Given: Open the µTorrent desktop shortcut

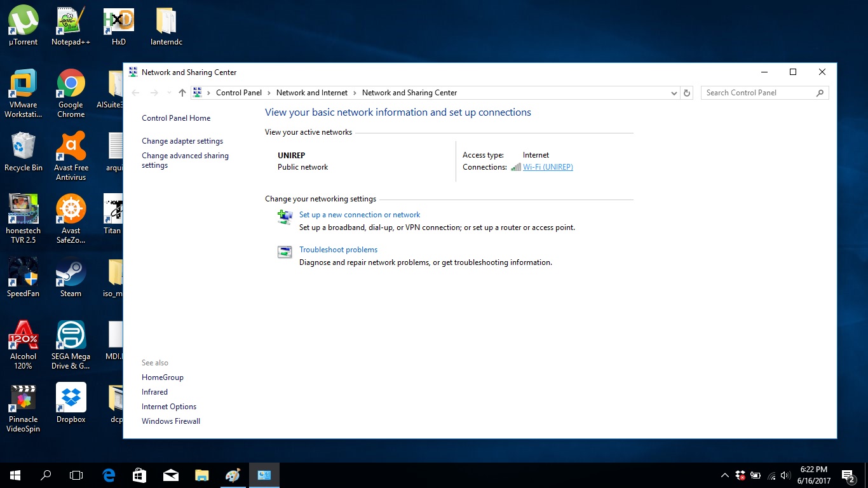Looking at the screenshot, I should [23, 25].
